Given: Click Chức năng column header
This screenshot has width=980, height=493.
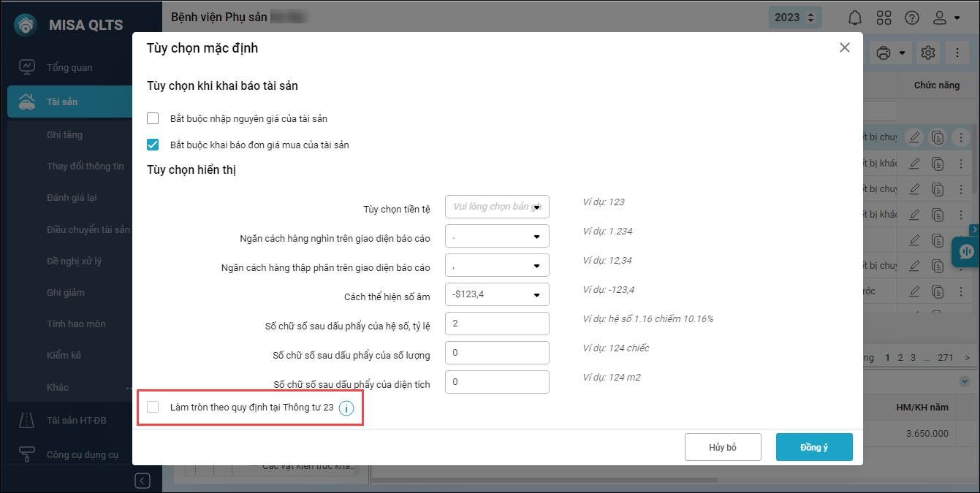Looking at the screenshot, I should pyautogui.click(x=936, y=85).
